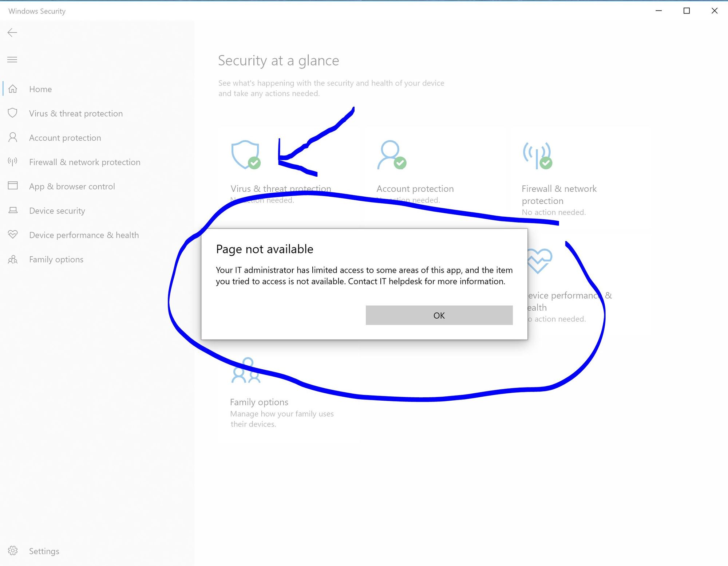Select Device security sidebar label
This screenshot has height=566, width=728.
click(57, 211)
